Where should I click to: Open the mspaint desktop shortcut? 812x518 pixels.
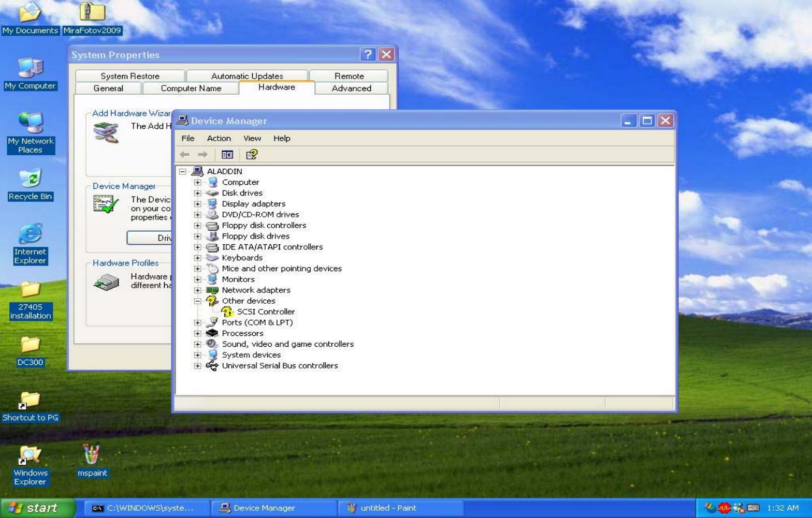(92, 461)
